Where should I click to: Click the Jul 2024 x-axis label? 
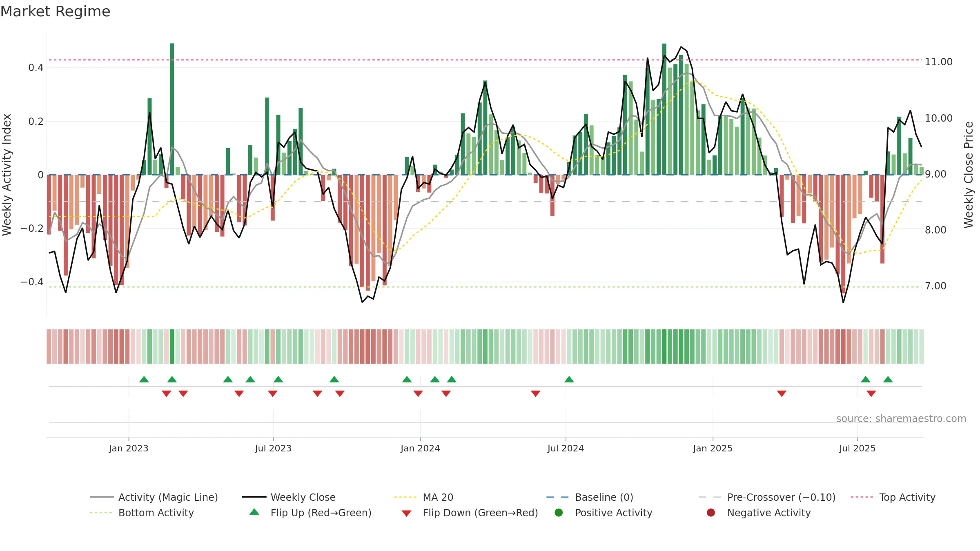566,448
